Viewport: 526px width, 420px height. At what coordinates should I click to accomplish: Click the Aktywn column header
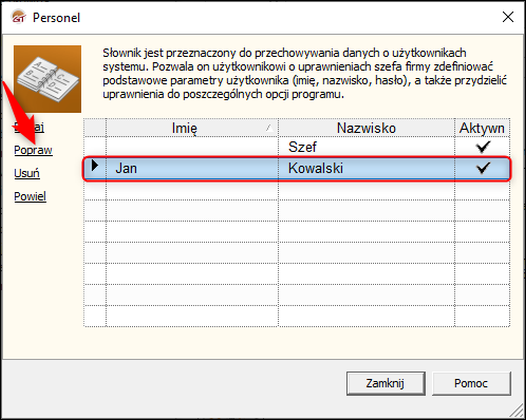coord(482,128)
